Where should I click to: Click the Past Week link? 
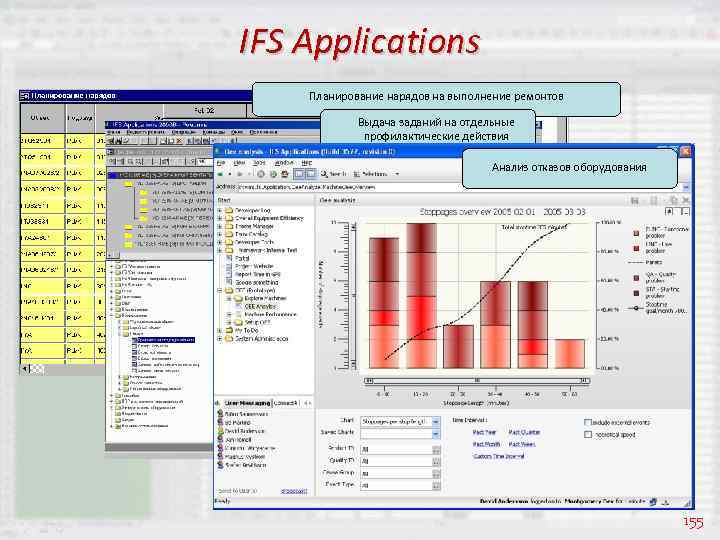[x=522, y=444]
